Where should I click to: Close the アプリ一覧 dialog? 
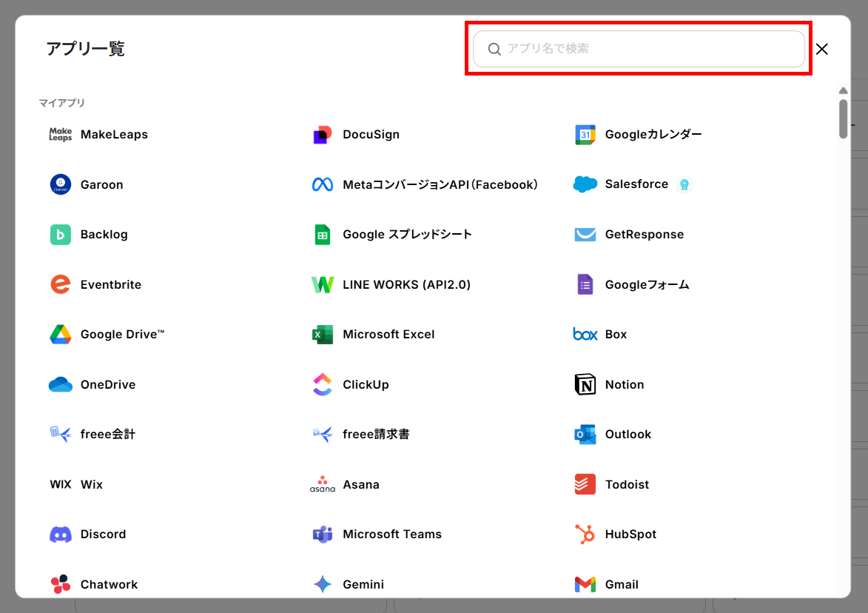[821, 49]
